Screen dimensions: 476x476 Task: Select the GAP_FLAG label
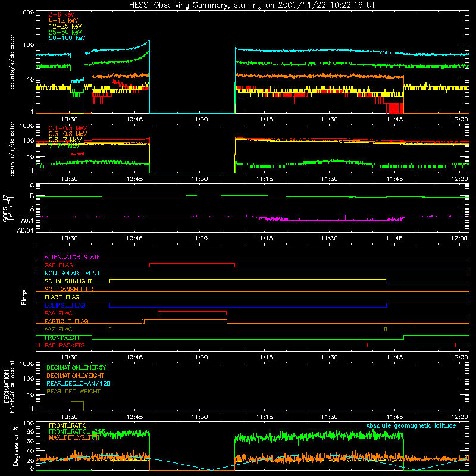[x=58, y=265]
